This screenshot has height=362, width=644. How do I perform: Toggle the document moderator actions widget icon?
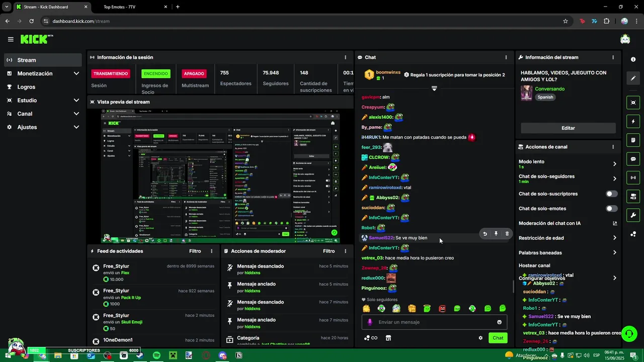[633, 140]
